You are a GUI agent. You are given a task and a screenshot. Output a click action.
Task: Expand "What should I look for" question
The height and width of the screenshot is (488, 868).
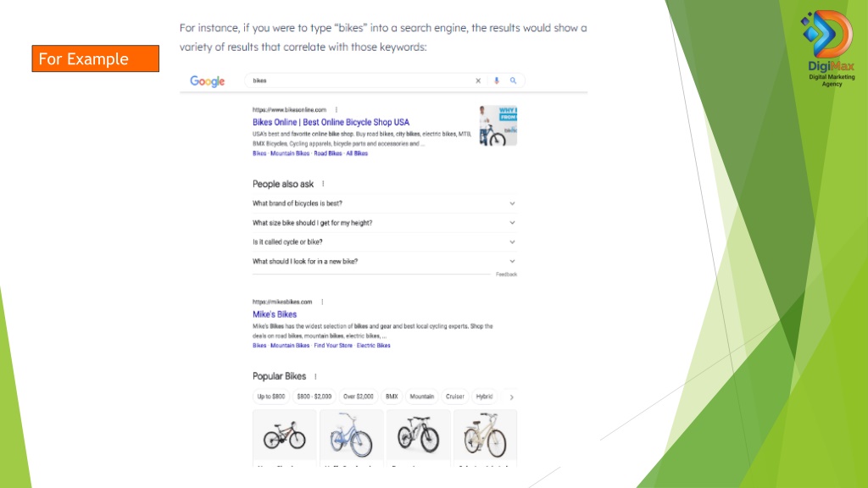point(384,261)
